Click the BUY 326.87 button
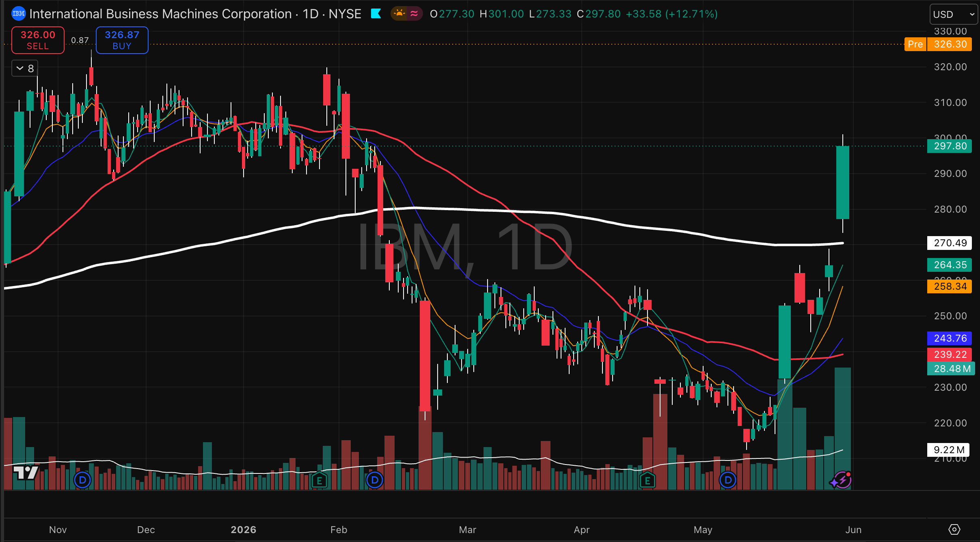Screen dimensions: 980x542 tap(122, 40)
